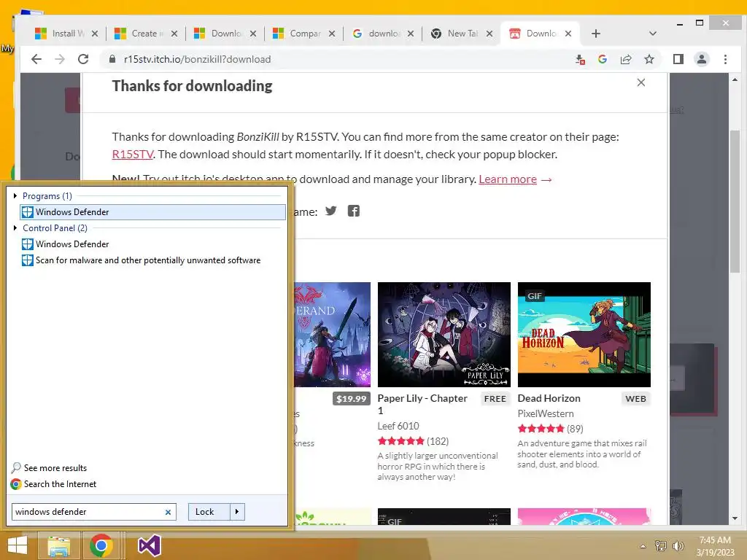The height and width of the screenshot is (560, 747).
Task: Open the Windows Start button
Action: point(18,545)
